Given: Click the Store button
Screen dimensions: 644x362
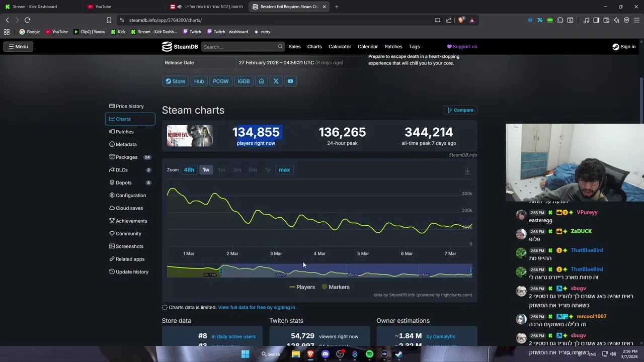Looking at the screenshot, I should click(175, 81).
